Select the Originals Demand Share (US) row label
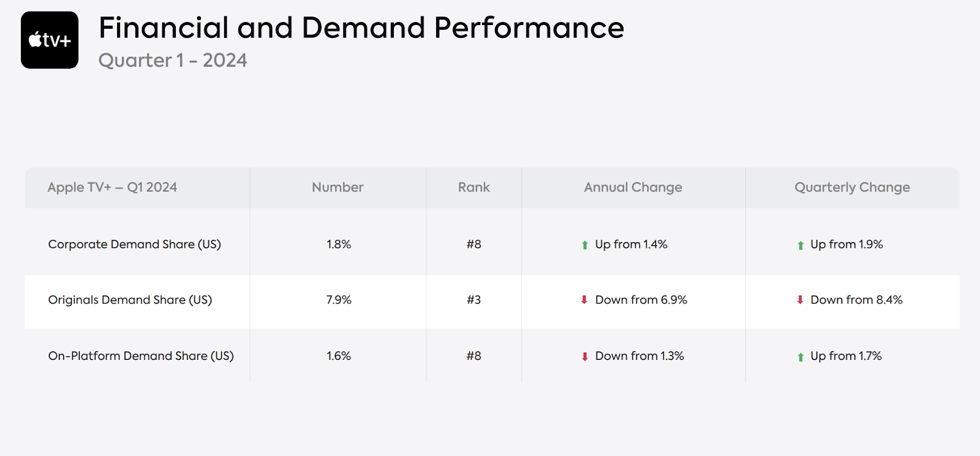 tap(130, 300)
